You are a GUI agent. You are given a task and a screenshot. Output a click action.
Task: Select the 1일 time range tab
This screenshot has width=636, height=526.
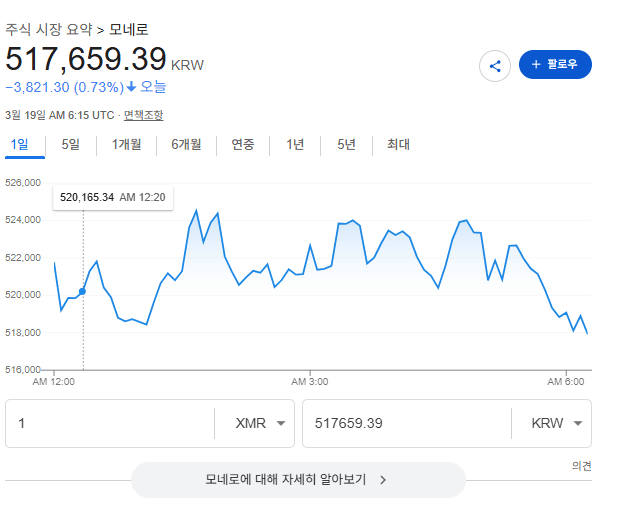[x=19, y=144]
